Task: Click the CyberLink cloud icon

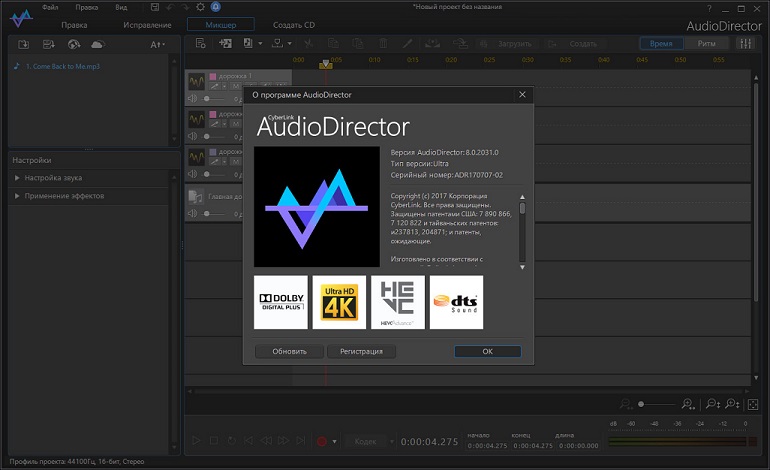Action: point(98,45)
